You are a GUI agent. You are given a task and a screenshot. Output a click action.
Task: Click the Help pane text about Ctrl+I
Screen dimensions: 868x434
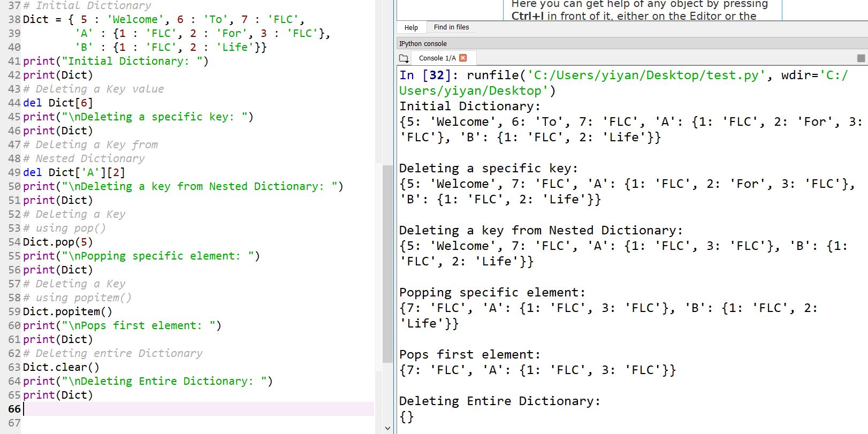[639, 10]
